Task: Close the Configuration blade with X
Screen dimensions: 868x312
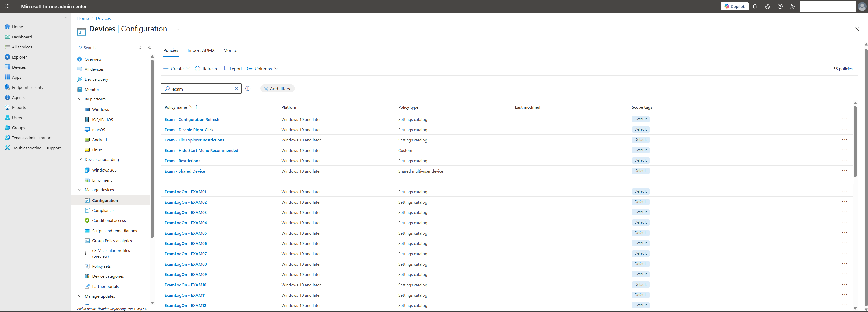Action: [857, 29]
